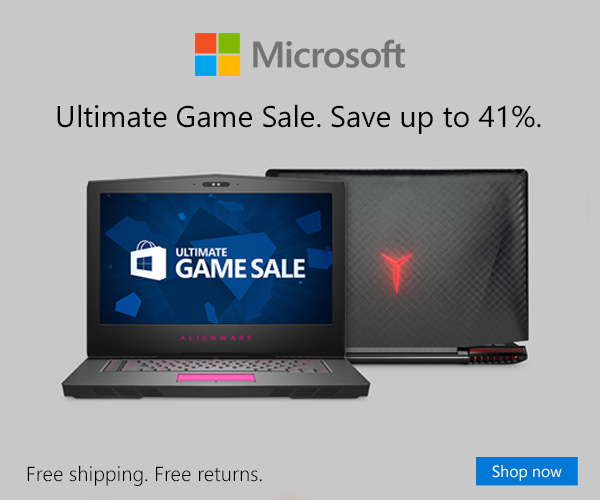Image resolution: width=600 pixels, height=500 pixels.
Task: Click the Free shipping. Free returns. text
Action: click(x=144, y=474)
